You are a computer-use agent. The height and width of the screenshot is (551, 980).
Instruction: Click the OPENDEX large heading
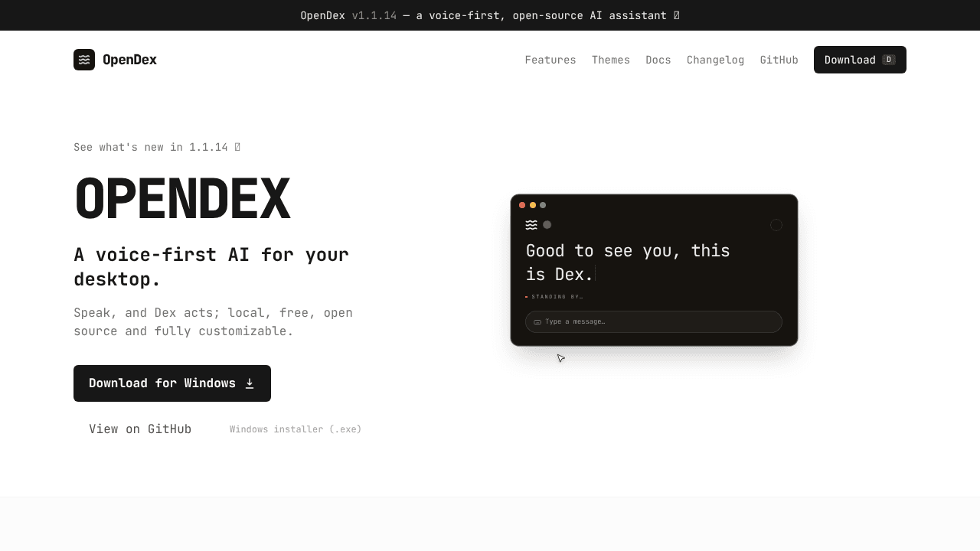click(182, 199)
